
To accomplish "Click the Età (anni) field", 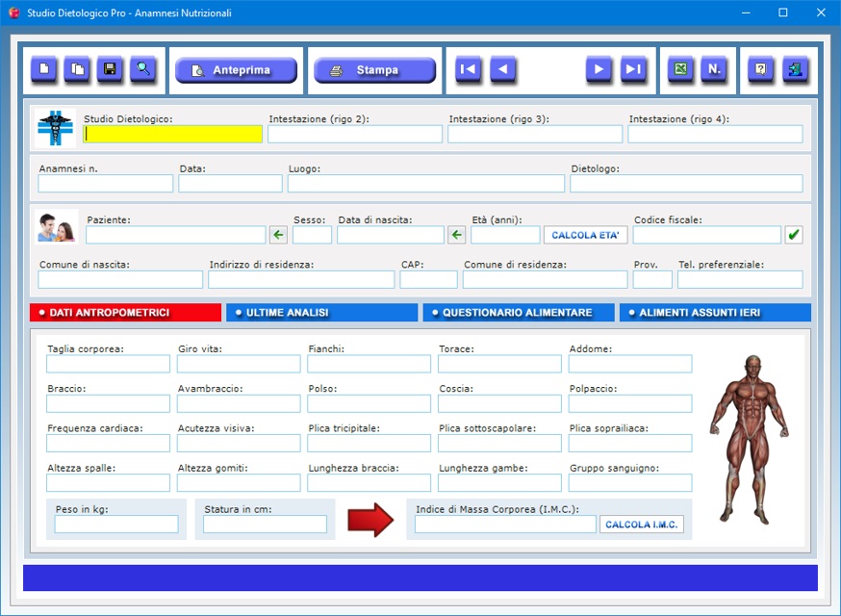I will click(505, 235).
